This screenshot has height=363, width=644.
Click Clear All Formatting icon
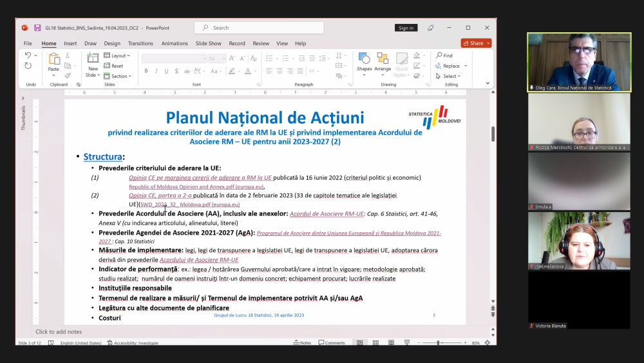(253, 59)
